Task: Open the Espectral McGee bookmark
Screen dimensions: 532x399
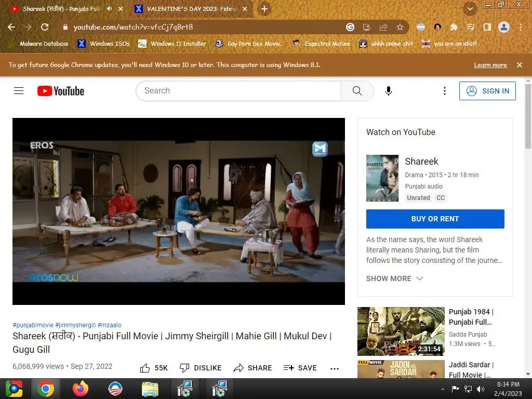Action: point(321,44)
